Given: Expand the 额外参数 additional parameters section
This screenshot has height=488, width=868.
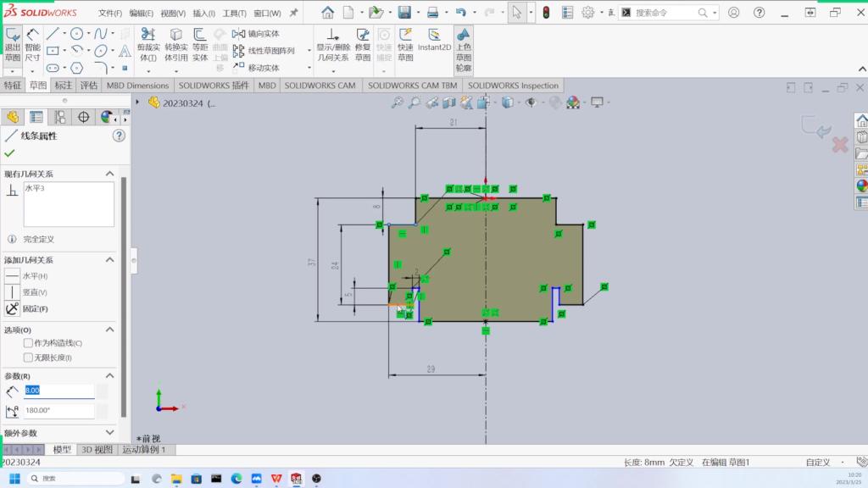Looking at the screenshot, I should click(109, 432).
